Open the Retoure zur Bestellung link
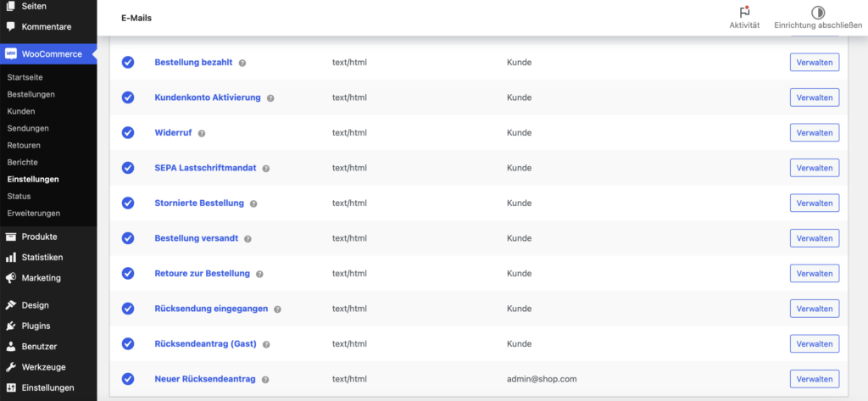Viewport: 868px width, 401px height. (202, 274)
